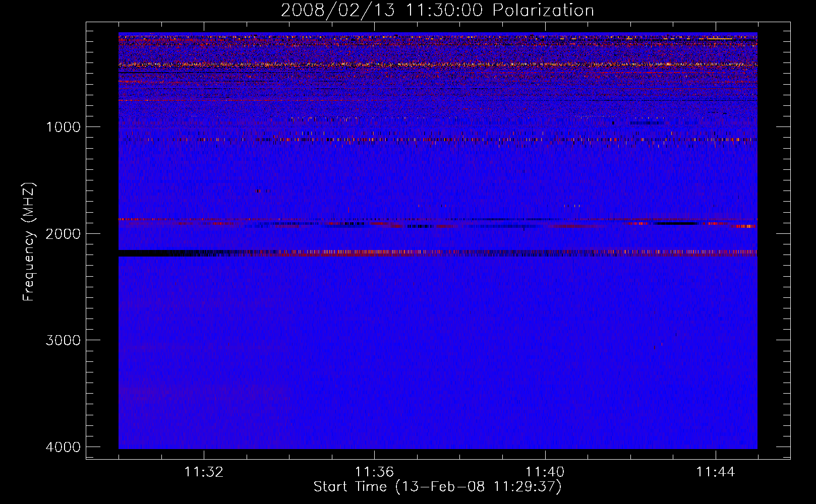Click the 'Frequency (MHZ)' y-axis label
Viewport: 816px width, 504px height.
(x=29, y=242)
